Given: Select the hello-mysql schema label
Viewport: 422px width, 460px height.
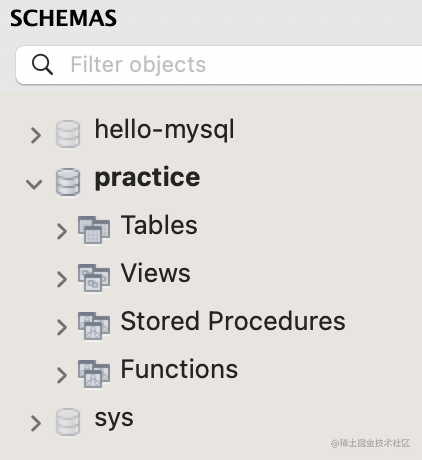Looking at the screenshot, I should 165,130.
